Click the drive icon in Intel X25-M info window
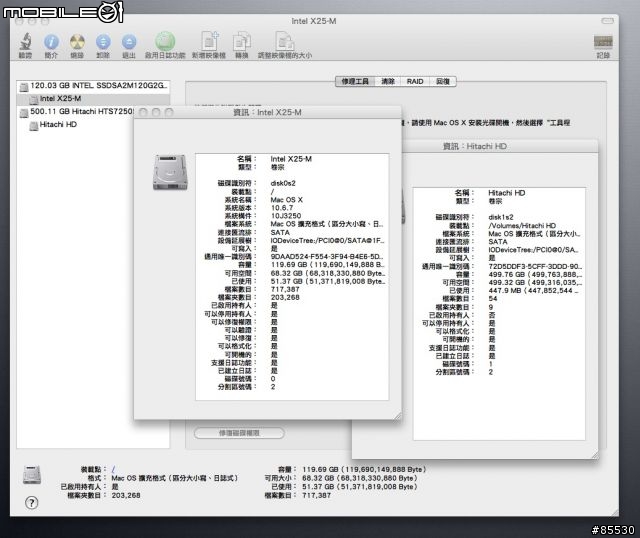Viewport: 640px width, 538px height. click(170, 172)
